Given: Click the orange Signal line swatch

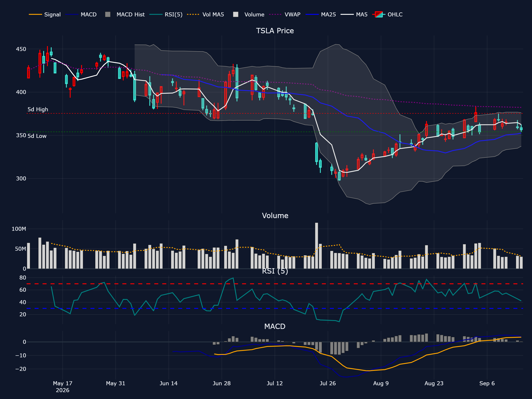Looking at the screenshot, I should click(x=35, y=14).
